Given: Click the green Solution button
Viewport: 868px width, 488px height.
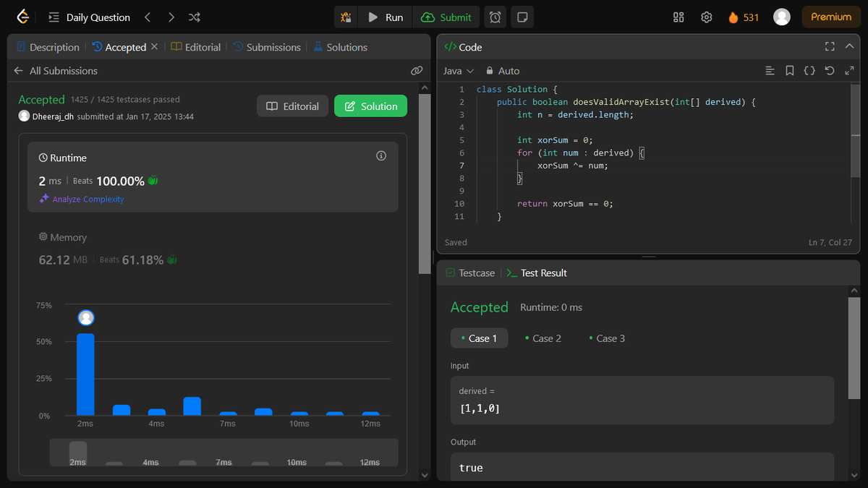Looking at the screenshot, I should click(370, 106).
